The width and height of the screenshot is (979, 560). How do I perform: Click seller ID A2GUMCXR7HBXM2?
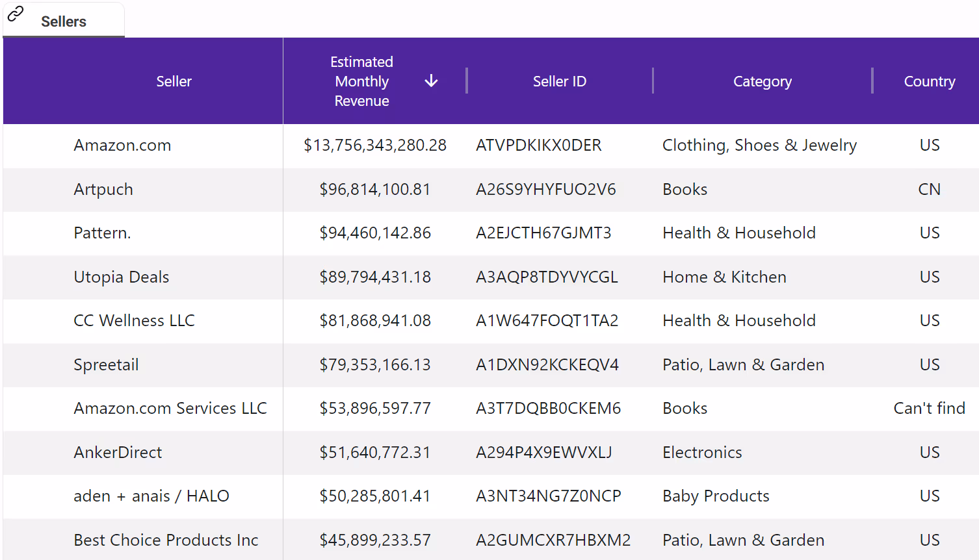[x=553, y=540]
